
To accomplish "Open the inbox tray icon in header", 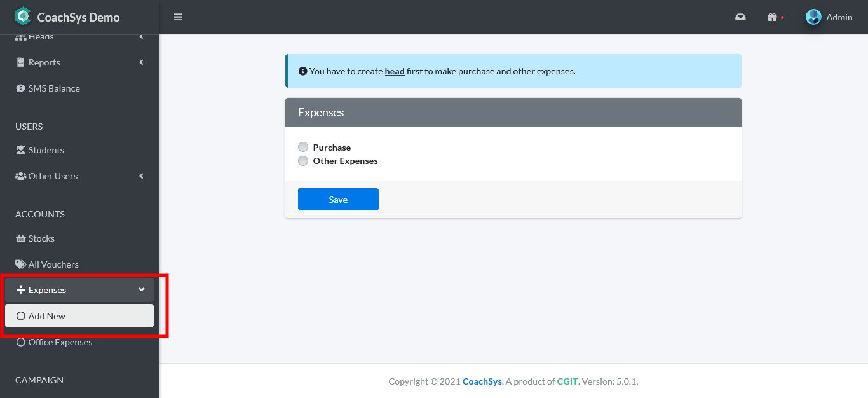I will [740, 17].
